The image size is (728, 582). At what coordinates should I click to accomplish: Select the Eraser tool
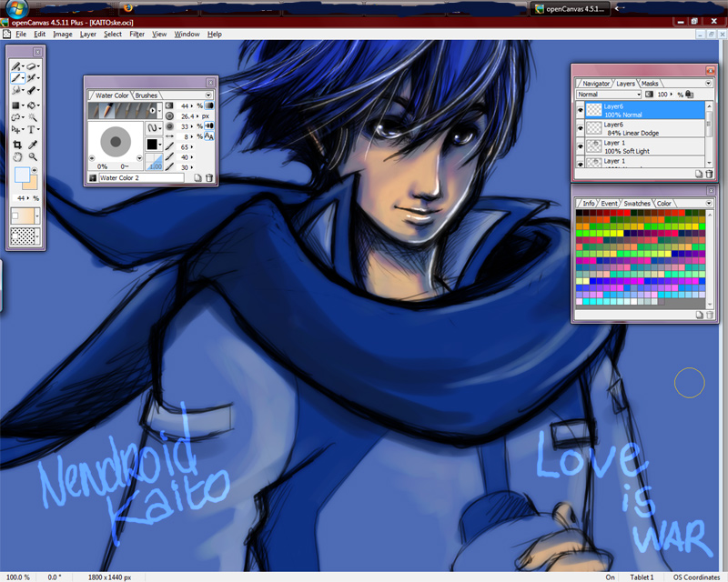(x=31, y=66)
